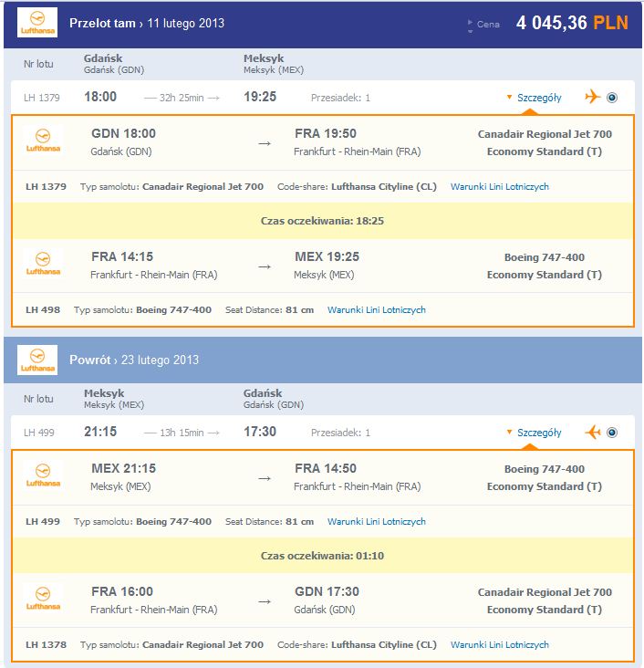The width and height of the screenshot is (644, 668).
Task: Click the Lufthansa logo in outbound header
Action: tap(37, 23)
